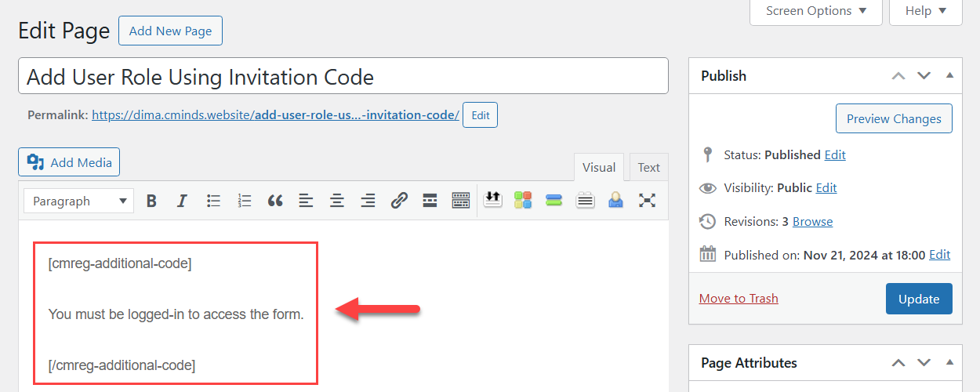Align text left
The width and height of the screenshot is (980, 392).
[x=306, y=201]
